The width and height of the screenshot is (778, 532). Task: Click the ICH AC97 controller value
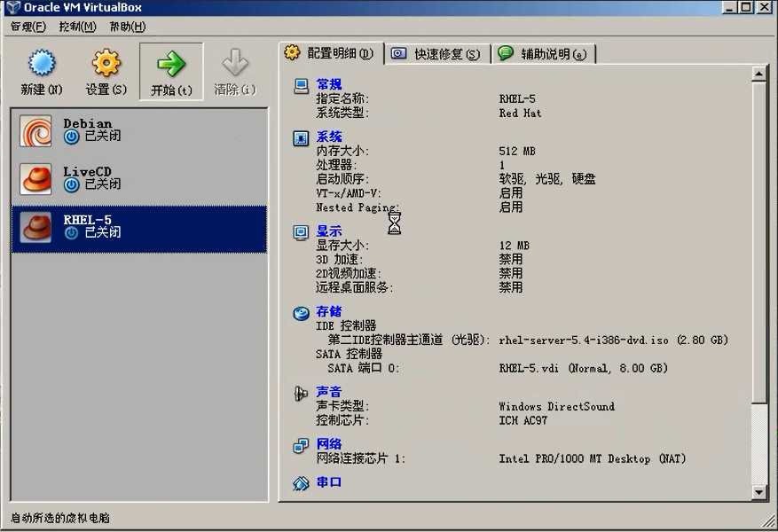coord(523,420)
